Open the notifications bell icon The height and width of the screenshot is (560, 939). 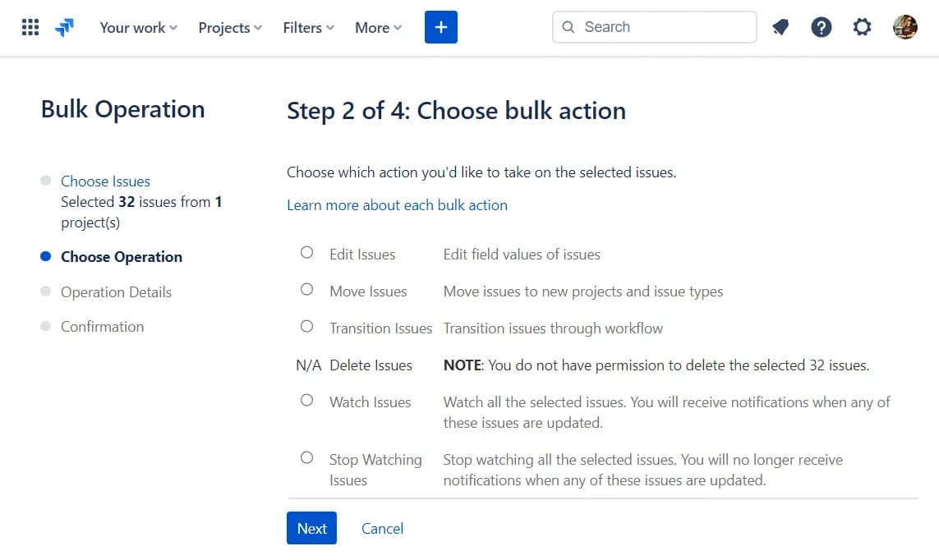click(780, 27)
